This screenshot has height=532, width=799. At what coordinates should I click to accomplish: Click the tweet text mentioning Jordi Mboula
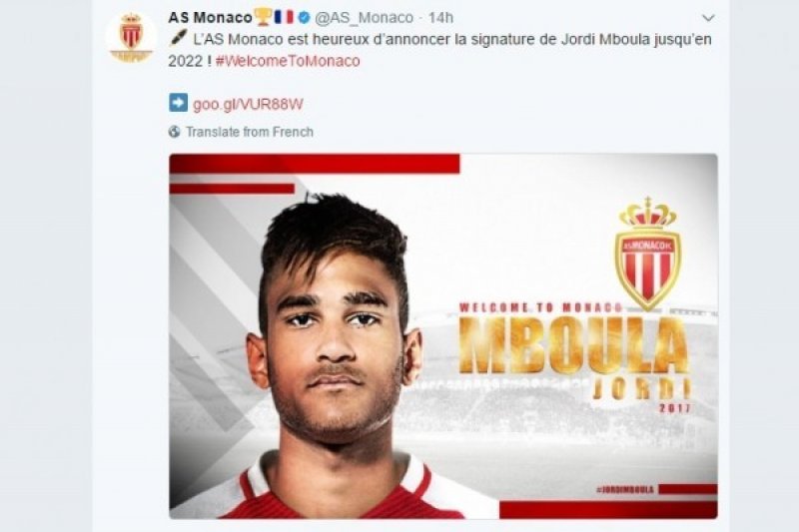pyautogui.click(x=440, y=50)
